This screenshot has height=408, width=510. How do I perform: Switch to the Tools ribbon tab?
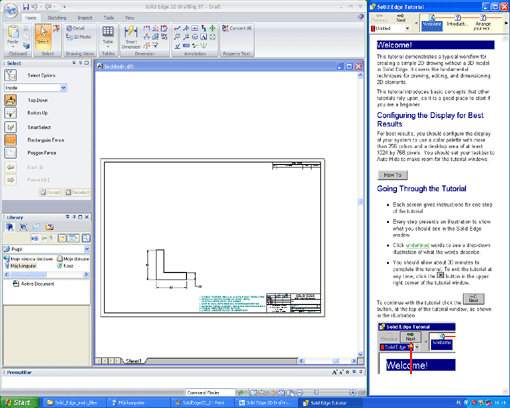[x=109, y=18]
